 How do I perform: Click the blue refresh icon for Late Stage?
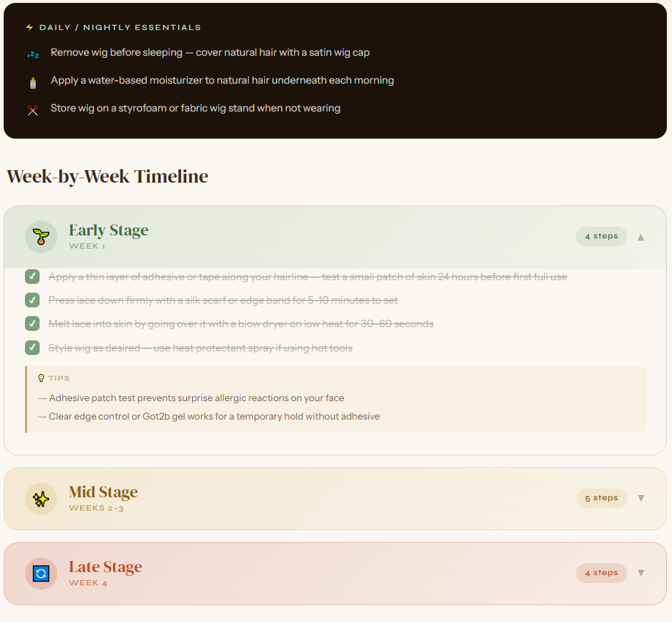(x=41, y=574)
